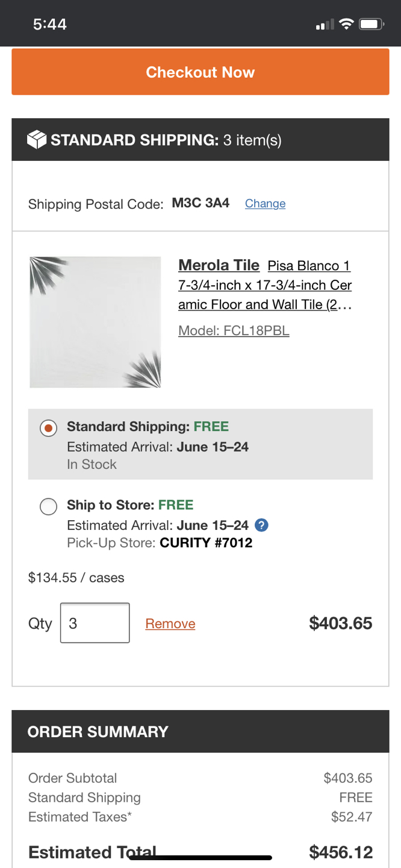Click the Change postal code link

click(x=265, y=204)
